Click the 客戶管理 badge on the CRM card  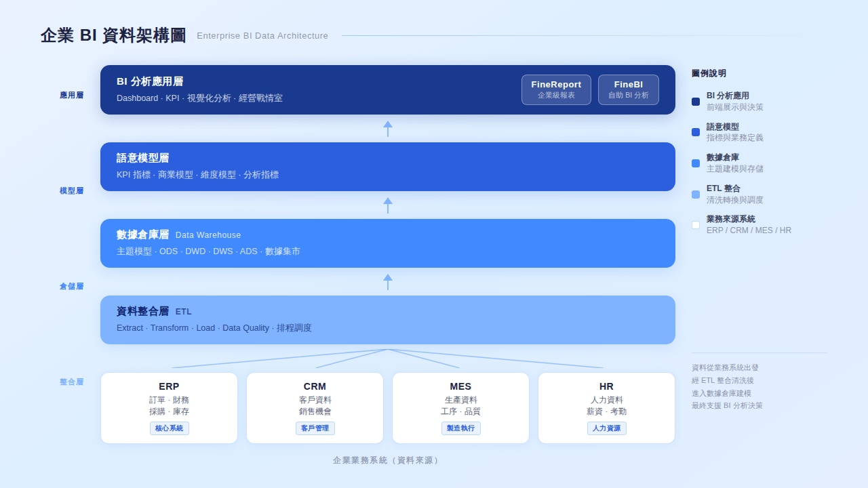[315, 428]
